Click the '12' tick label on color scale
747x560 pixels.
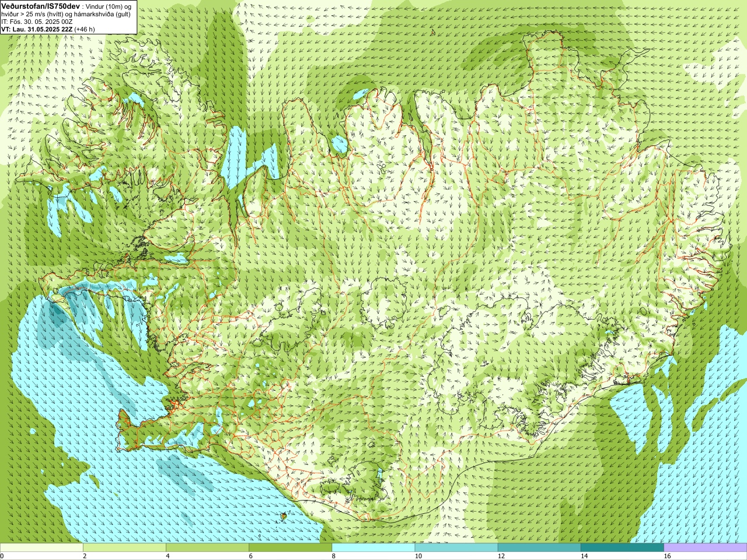point(501,556)
